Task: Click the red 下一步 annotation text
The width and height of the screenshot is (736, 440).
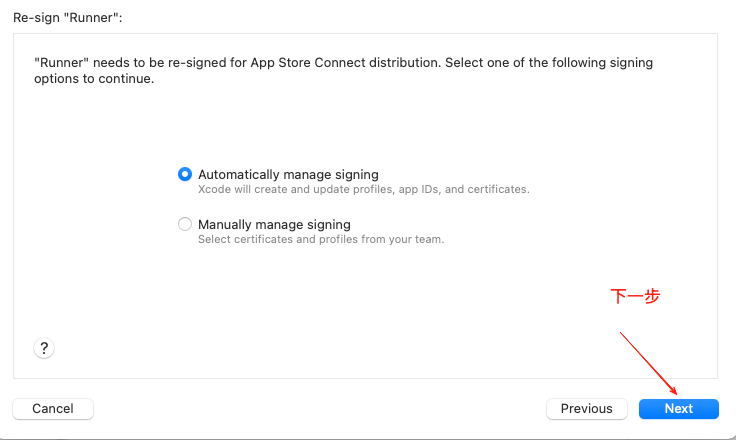Action: [x=635, y=296]
